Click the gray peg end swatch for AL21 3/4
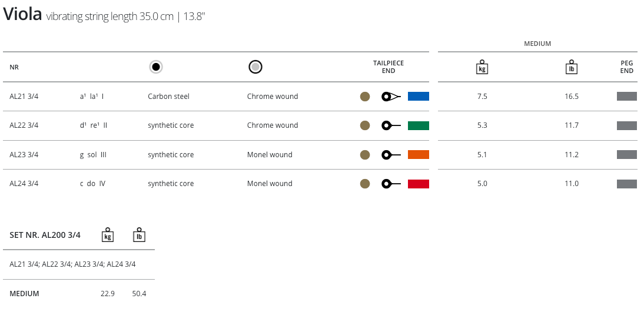This screenshot has height=315, width=644. pyautogui.click(x=627, y=97)
